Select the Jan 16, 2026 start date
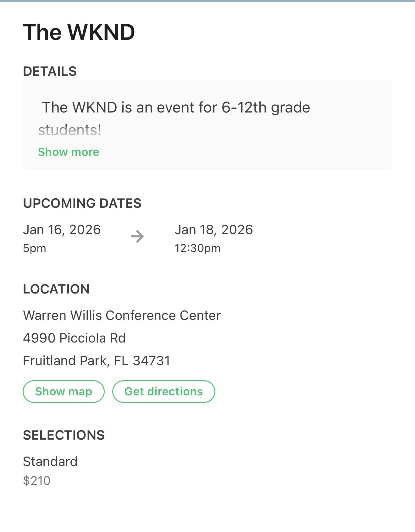This screenshot has width=415, height=532. click(x=62, y=230)
